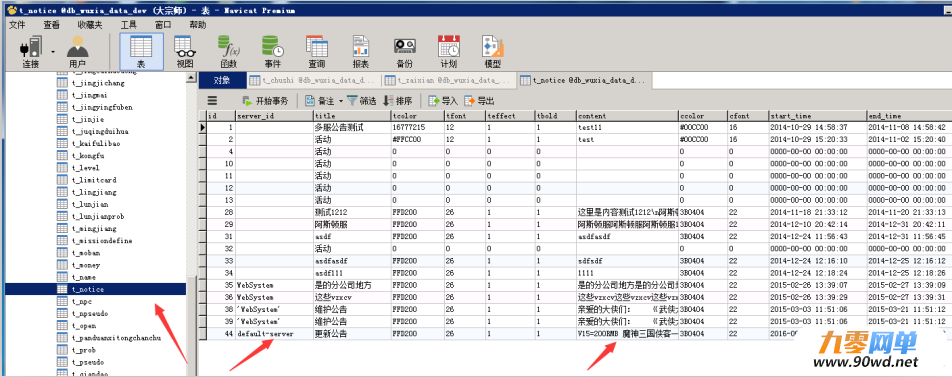The width and height of the screenshot is (952, 377).
Task: Click the 导入 (Import) toolbar button
Action: pos(443,101)
